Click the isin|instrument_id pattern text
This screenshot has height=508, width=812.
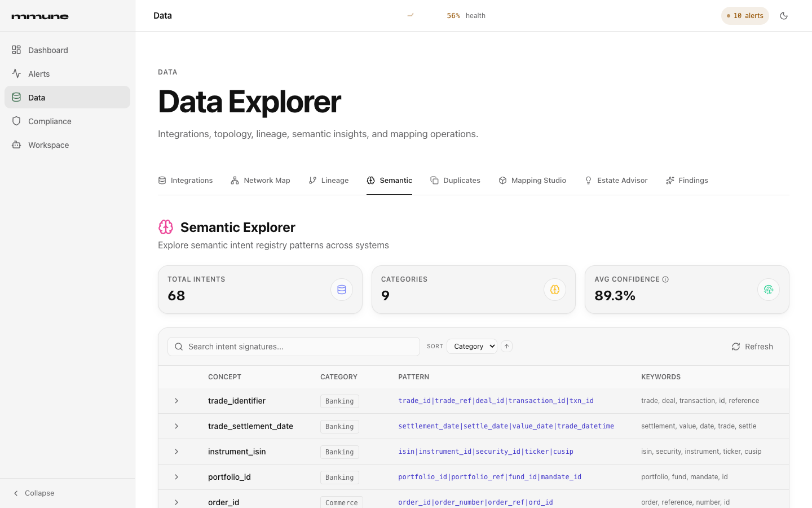click(486, 452)
